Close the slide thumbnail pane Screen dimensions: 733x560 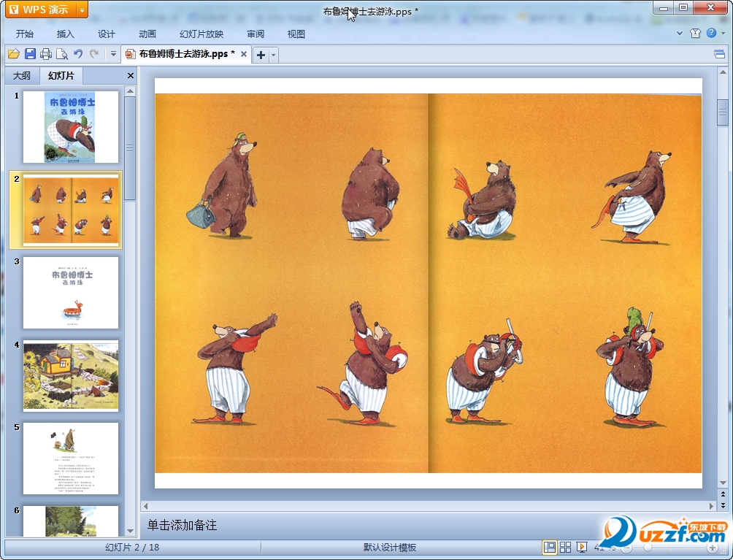coord(131,76)
